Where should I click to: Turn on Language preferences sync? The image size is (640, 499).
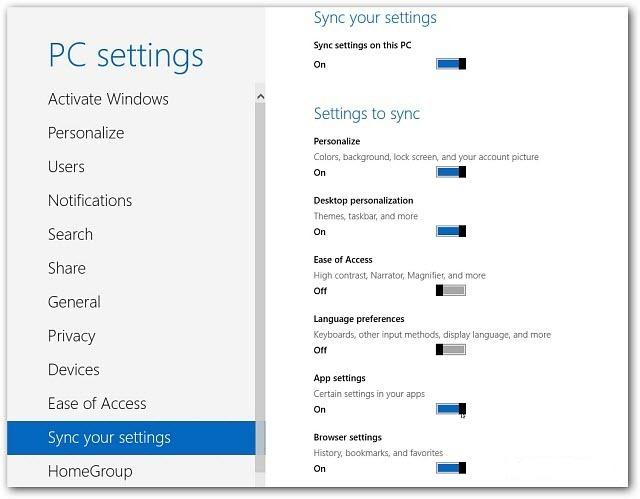click(x=451, y=349)
